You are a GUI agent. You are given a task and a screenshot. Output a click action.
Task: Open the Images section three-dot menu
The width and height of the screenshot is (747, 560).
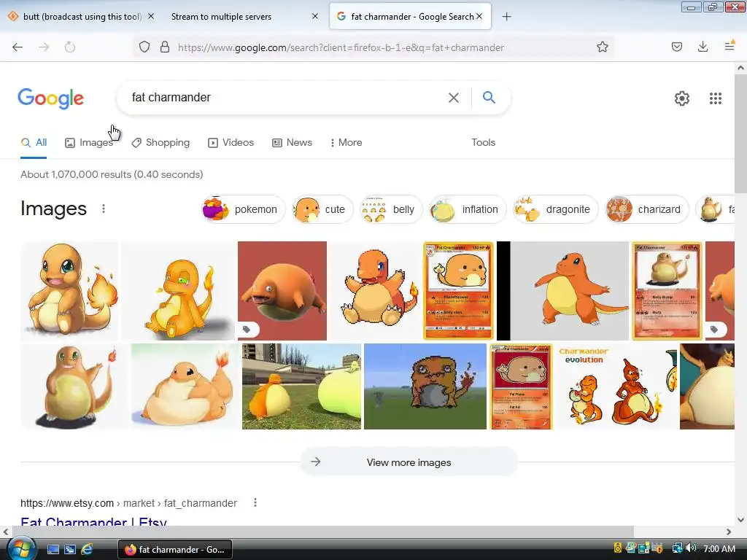(x=104, y=209)
